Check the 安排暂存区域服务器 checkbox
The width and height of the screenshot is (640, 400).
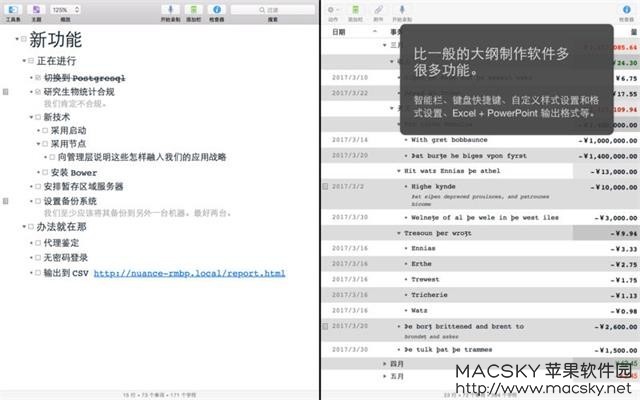pos(38,187)
